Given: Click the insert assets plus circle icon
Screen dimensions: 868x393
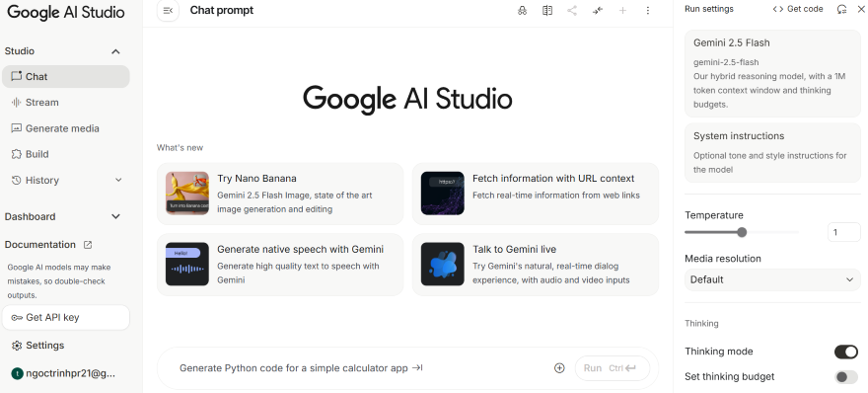Looking at the screenshot, I should tap(559, 368).
